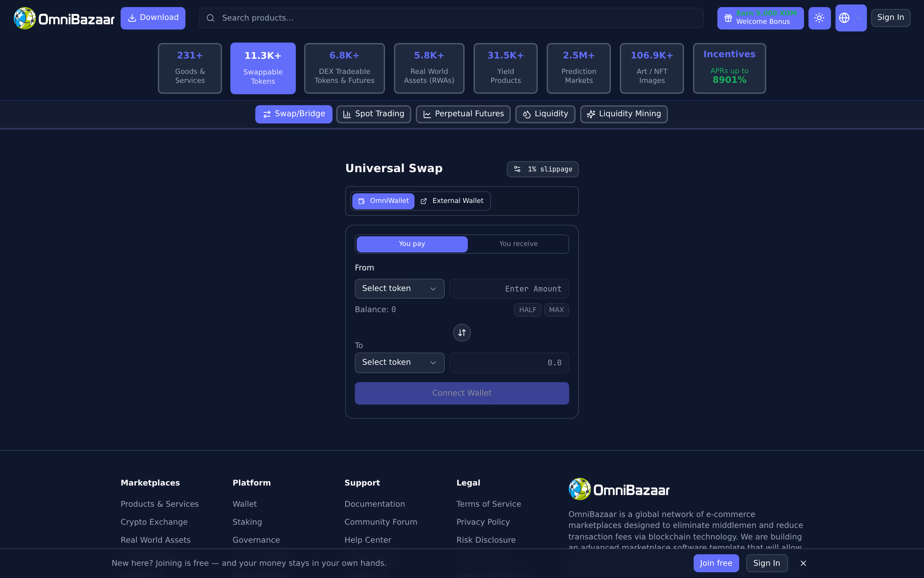Switch to Perpetual Futures tab

pyautogui.click(x=463, y=114)
